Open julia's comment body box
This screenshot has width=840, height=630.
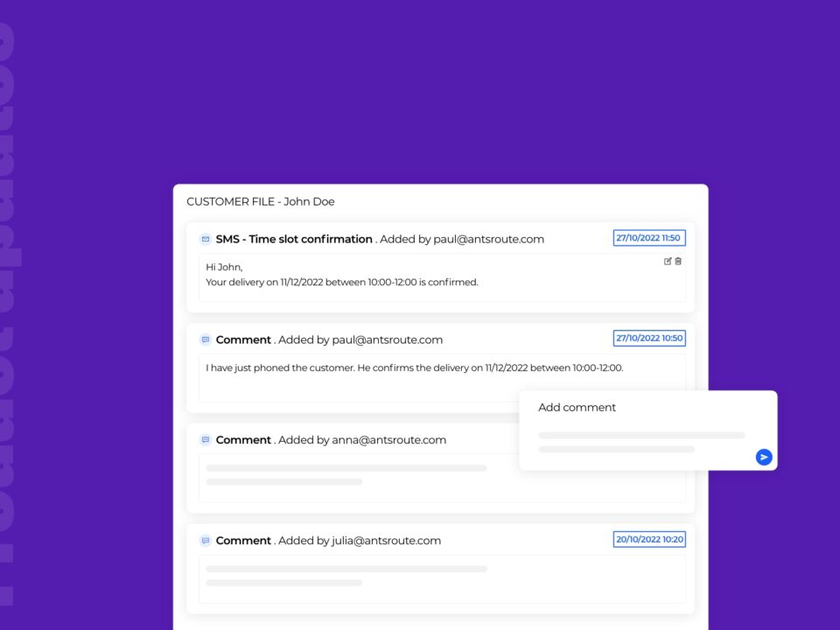pyautogui.click(x=442, y=577)
